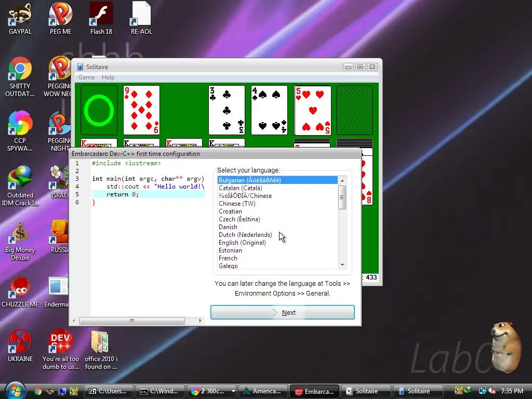Click the 4 of spades foundation card
This screenshot has height=399, width=532.
[x=270, y=110]
